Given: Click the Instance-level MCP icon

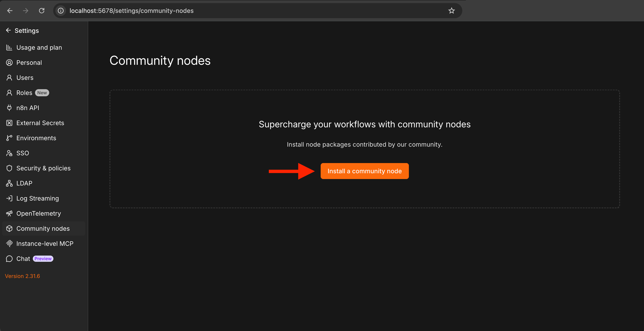Looking at the screenshot, I should [x=9, y=243].
